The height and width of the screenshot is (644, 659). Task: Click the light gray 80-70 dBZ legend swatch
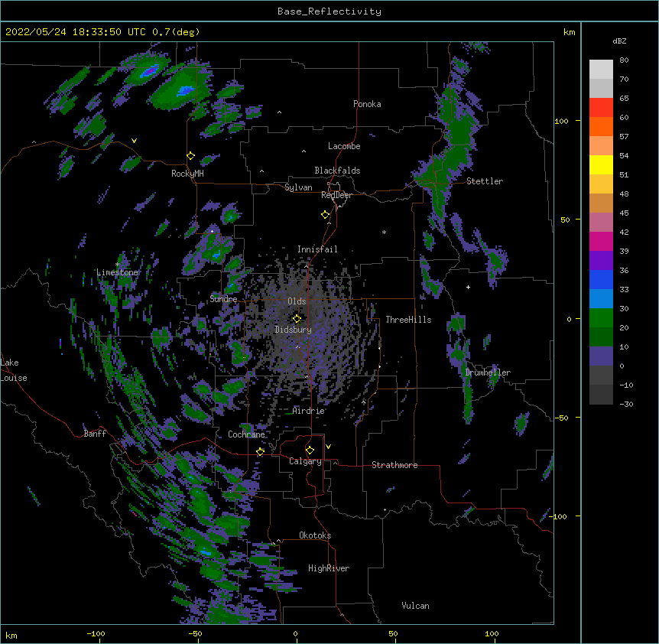pyautogui.click(x=601, y=69)
